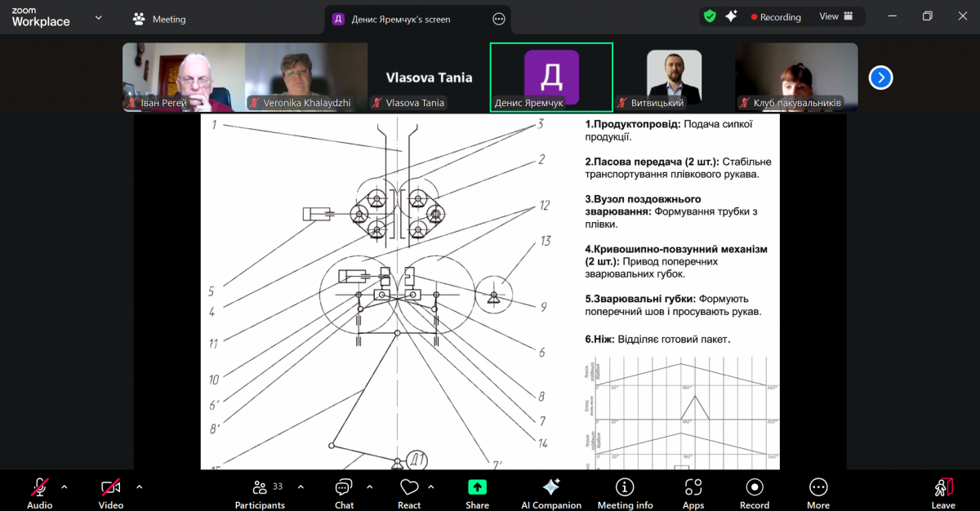Open the Apps panel
The width and height of the screenshot is (980, 511).
[x=693, y=493]
